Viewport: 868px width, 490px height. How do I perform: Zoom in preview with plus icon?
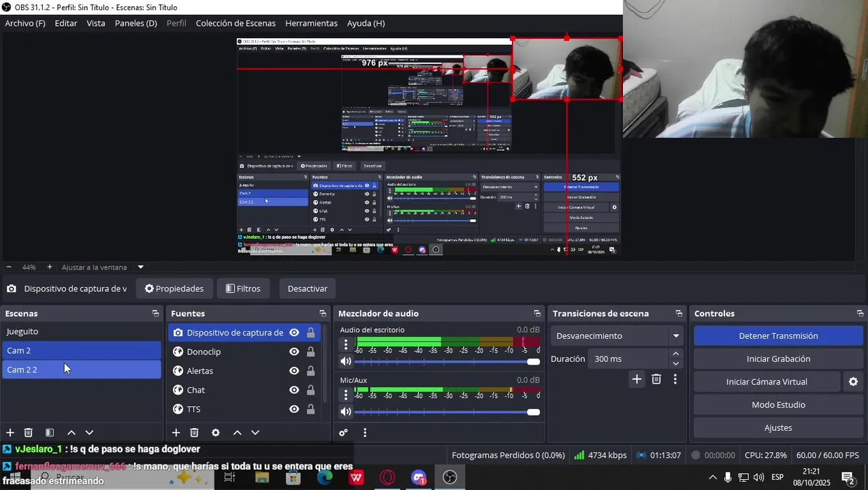pos(49,267)
